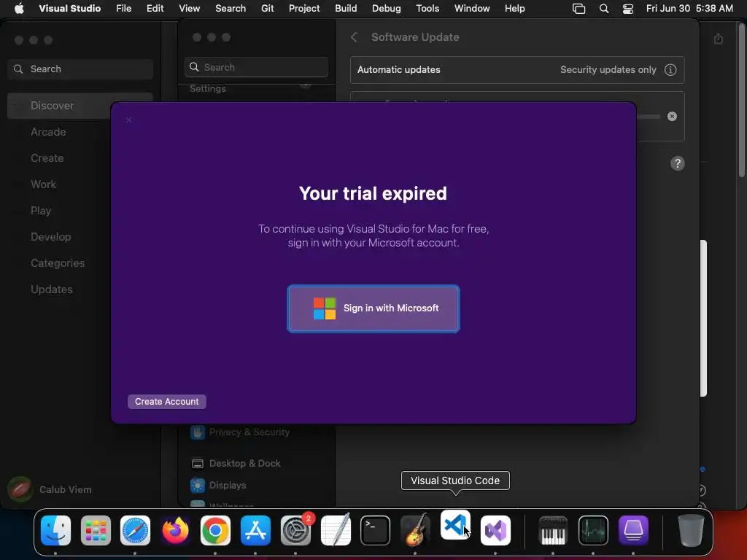Open Visual Studio Code dock icon
Screen dimensions: 747x560
pyautogui.click(x=455, y=525)
